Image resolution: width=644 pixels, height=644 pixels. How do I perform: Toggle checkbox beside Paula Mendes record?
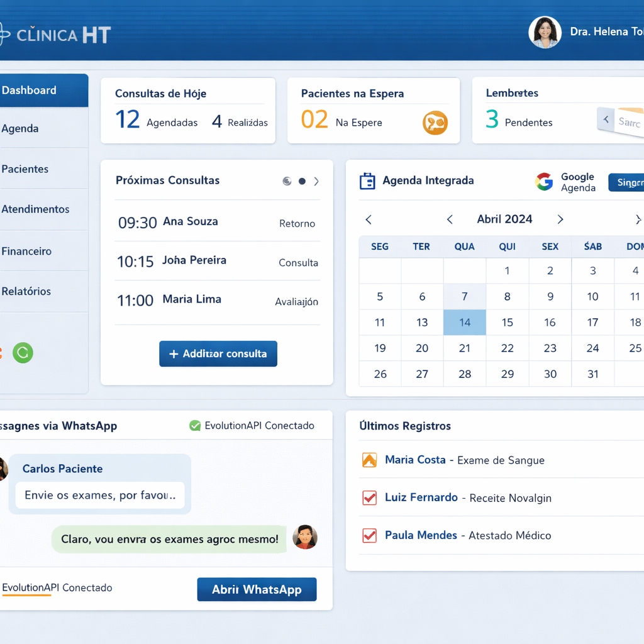tap(369, 536)
